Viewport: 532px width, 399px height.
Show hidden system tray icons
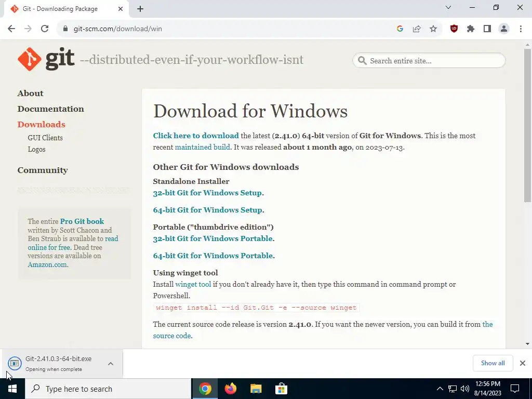tap(440, 389)
